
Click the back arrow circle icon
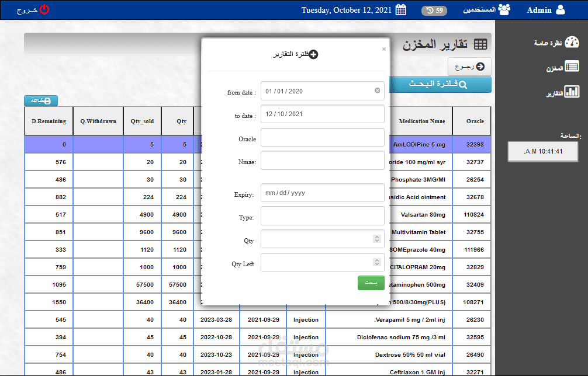pyautogui.click(x=480, y=67)
